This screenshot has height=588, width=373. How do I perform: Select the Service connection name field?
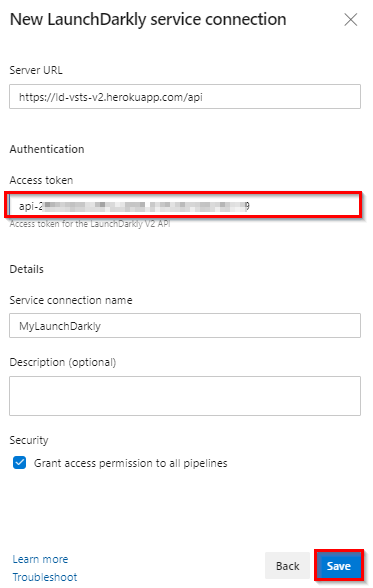click(185, 326)
